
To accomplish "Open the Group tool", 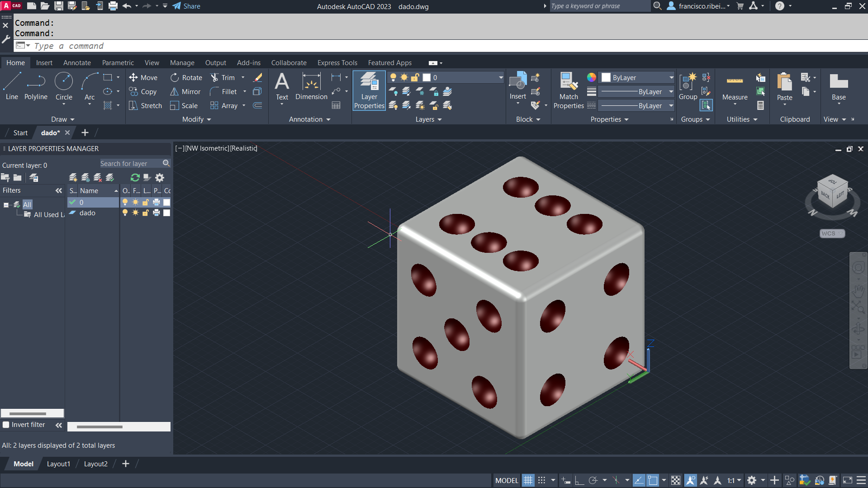I will pos(688,86).
